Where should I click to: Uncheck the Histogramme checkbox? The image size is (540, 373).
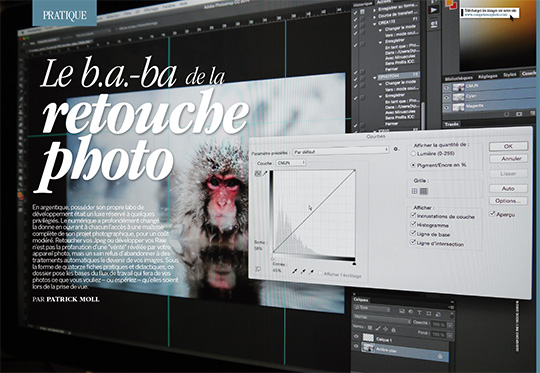(x=413, y=224)
